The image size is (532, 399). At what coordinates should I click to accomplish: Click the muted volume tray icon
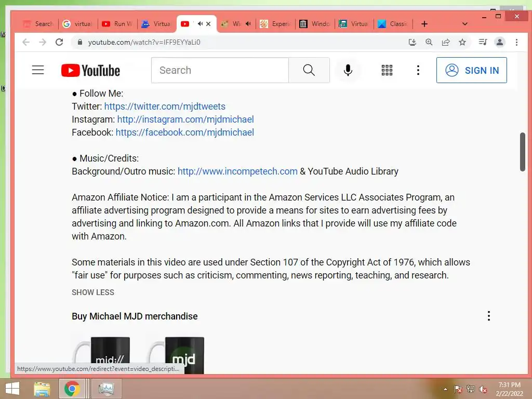pyautogui.click(x=483, y=389)
